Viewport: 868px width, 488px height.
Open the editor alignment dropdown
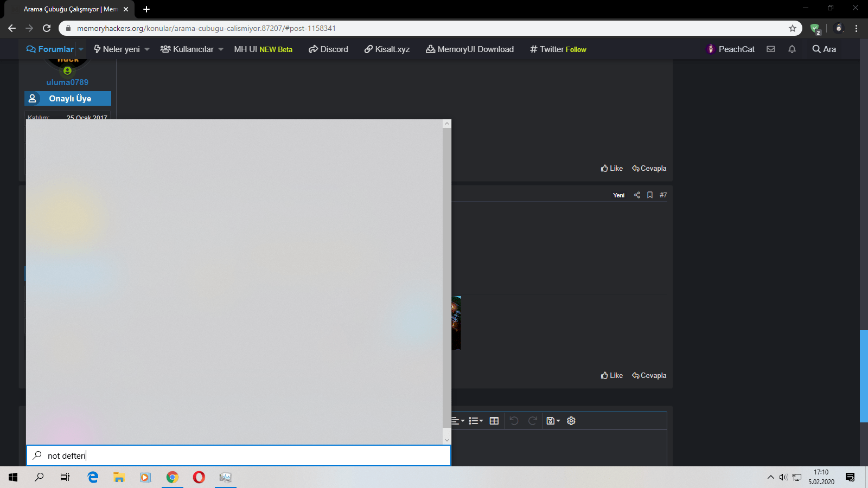pos(458,421)
